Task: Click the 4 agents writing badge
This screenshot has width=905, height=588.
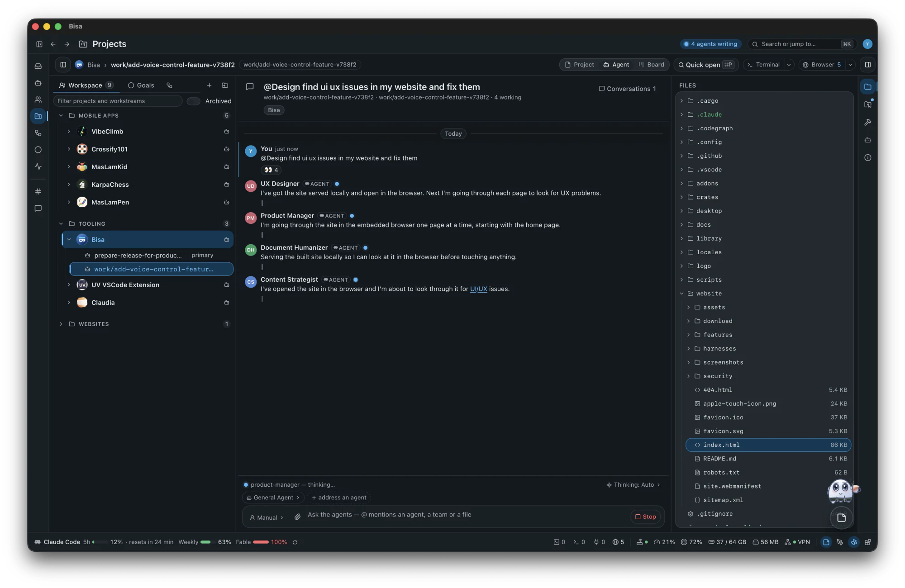Action: click(710, 44)
